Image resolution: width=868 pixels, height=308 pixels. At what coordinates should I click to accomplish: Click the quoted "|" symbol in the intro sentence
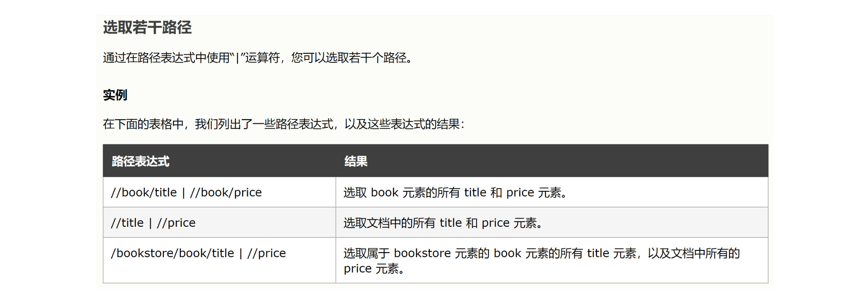click(237, 57)
